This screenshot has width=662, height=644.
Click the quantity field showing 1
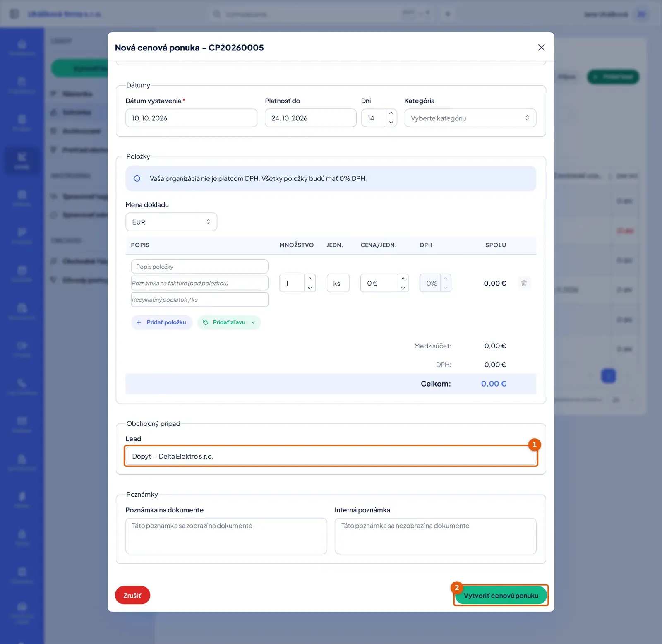pyautogui.click(x=292, y=283)
